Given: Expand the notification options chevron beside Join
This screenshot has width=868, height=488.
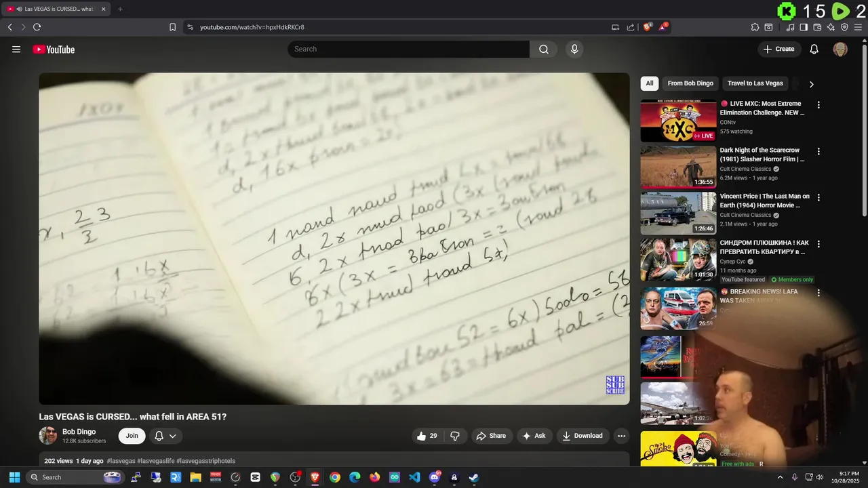Looking at the screenshot, I should point(173,436).
